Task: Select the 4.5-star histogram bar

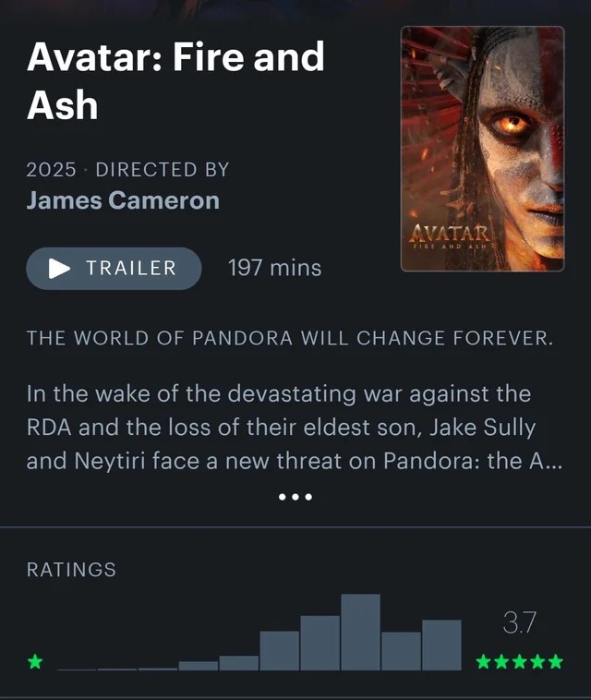Action: (x=401, y=651)
